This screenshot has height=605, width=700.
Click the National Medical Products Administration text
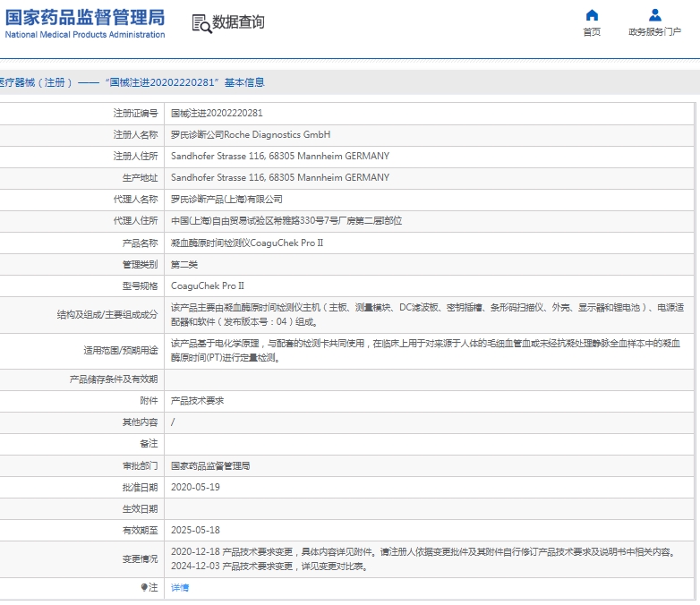[x=85, y=34]
